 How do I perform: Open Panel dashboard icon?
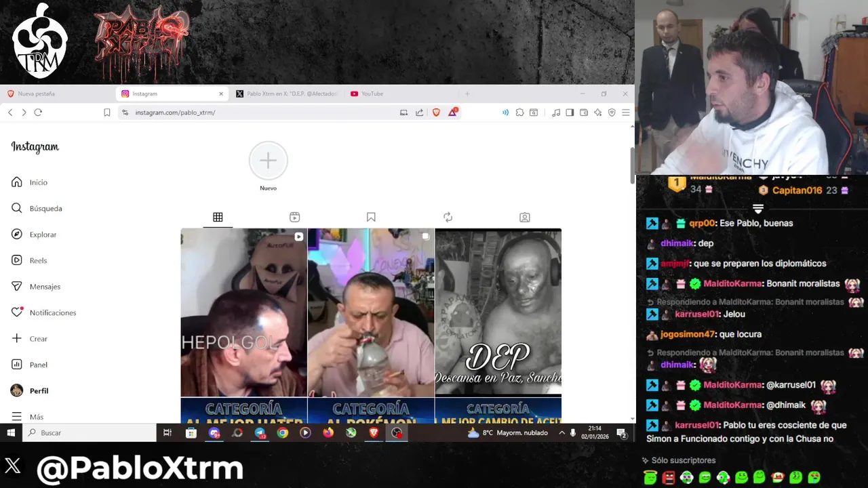17,365
